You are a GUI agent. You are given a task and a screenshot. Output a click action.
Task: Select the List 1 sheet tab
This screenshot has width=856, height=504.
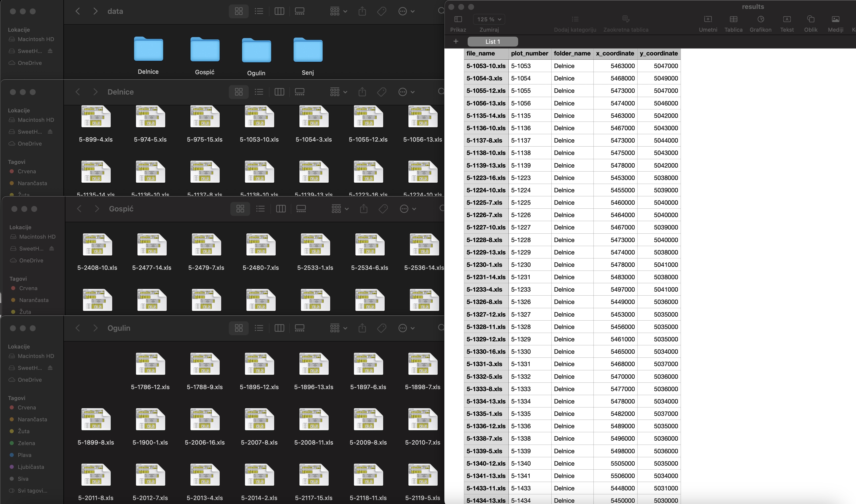[493, 42]
